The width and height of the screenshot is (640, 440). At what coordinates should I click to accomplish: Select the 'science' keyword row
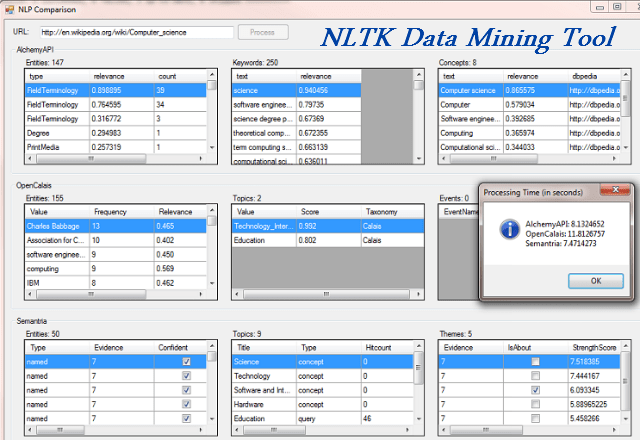[x=296, y=91]
